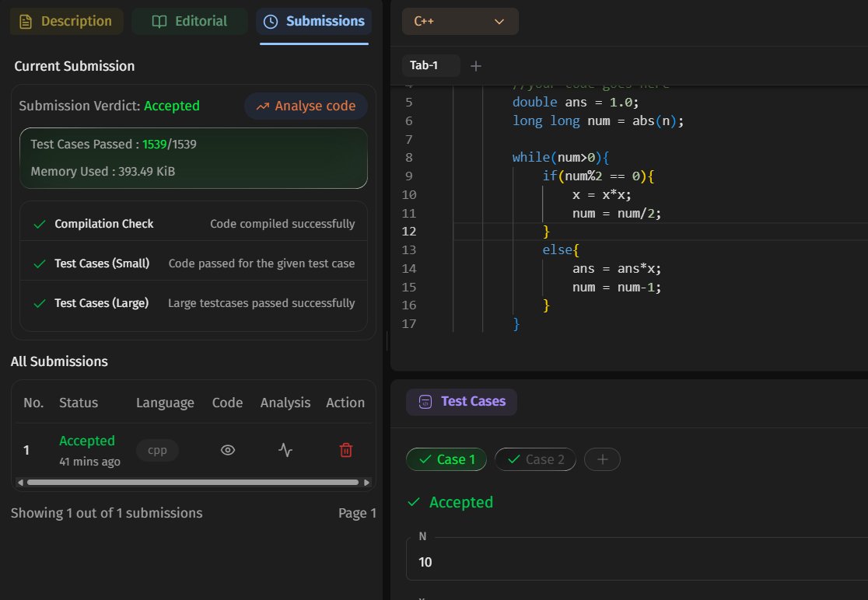868x600 pixels.
Task: Click the Memory Used 393.49 KiB text
Action: (x=103, y=172)
